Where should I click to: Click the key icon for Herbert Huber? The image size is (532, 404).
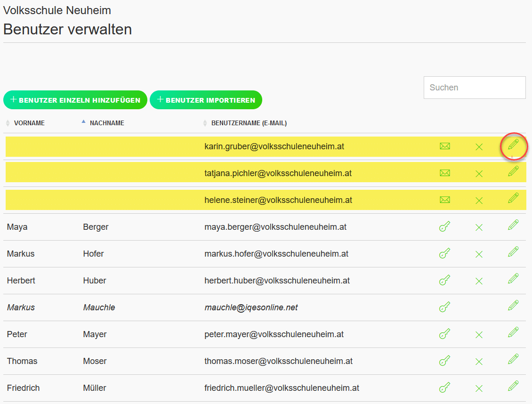(445, 280)
